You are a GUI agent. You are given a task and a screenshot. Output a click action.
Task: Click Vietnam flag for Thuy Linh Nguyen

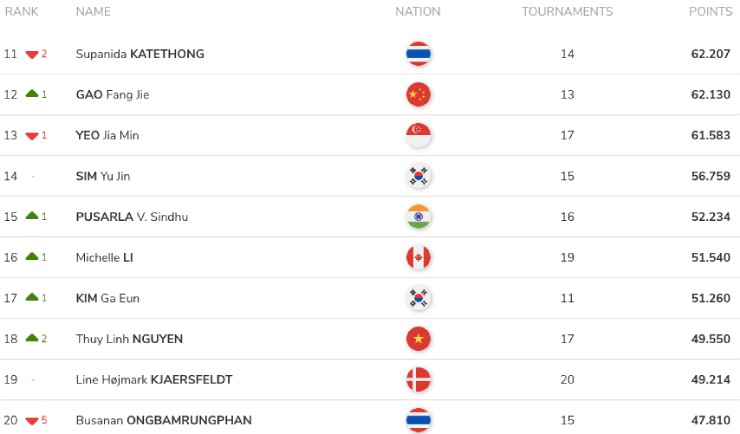[418, 339]
